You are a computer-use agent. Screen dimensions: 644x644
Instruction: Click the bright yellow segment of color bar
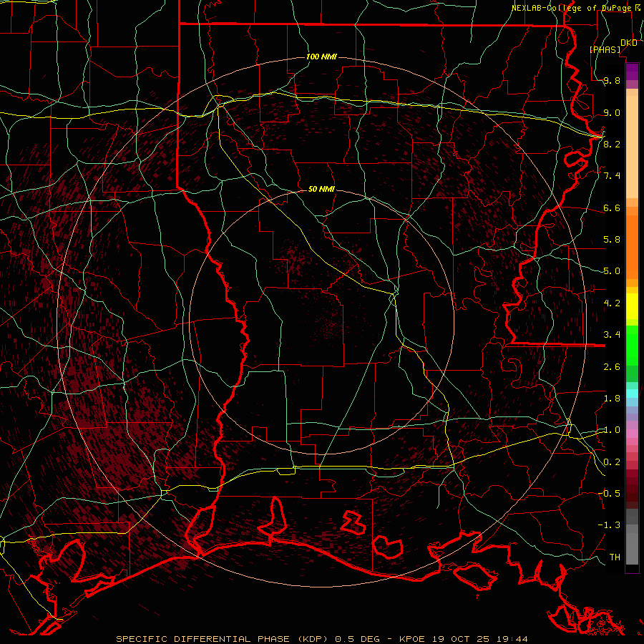click(632, 306)
